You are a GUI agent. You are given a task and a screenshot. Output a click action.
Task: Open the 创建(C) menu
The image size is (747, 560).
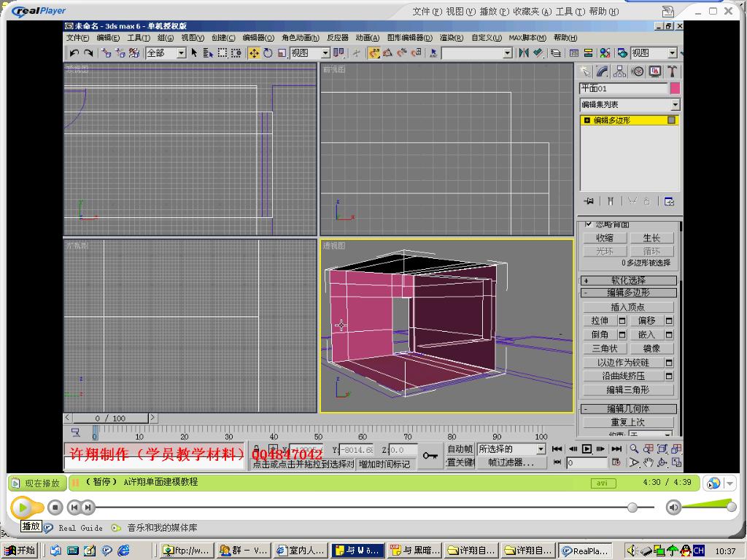click(223, 38)
